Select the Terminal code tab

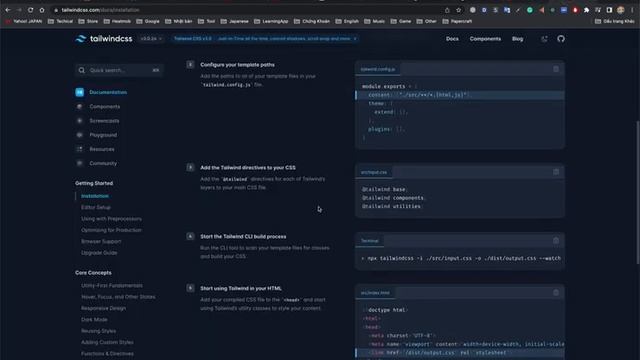click(x=370, y=241)
